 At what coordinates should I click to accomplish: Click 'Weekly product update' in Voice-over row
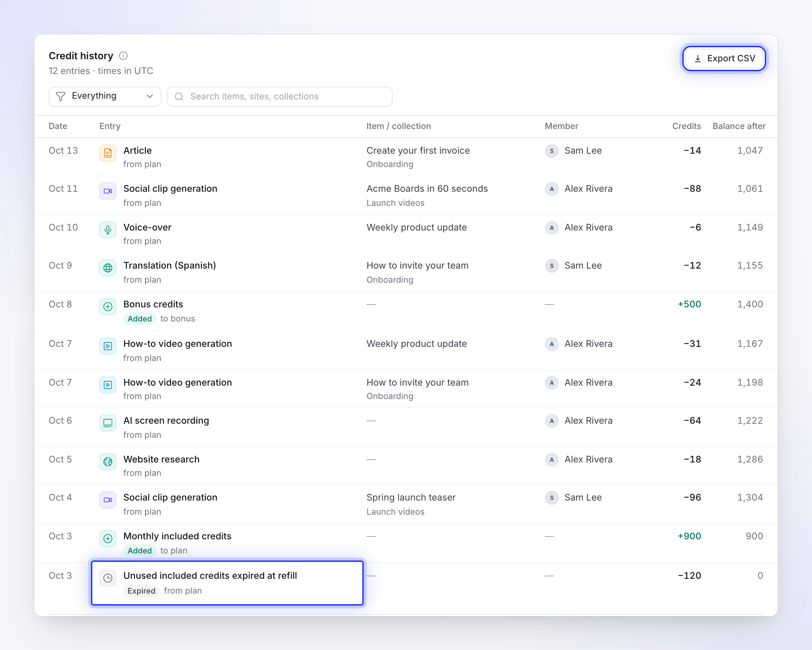click(x=417, y=227)
